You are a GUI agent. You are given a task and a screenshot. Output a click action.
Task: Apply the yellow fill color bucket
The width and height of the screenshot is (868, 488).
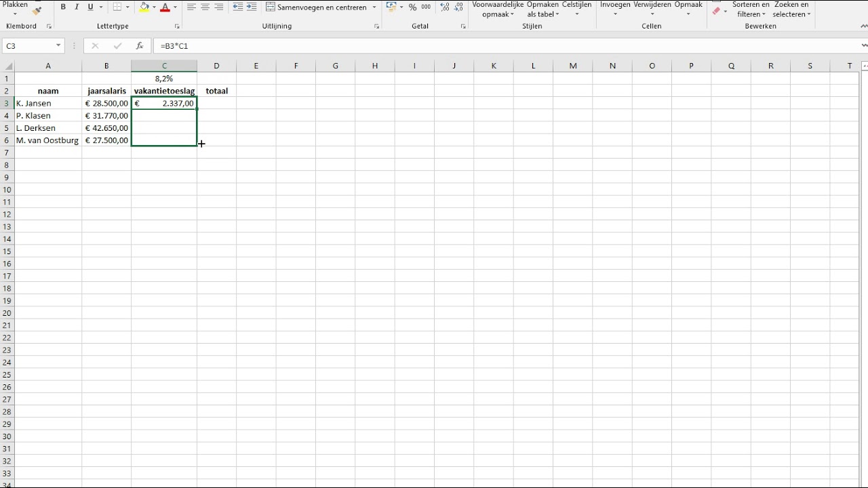pos(144,7)
